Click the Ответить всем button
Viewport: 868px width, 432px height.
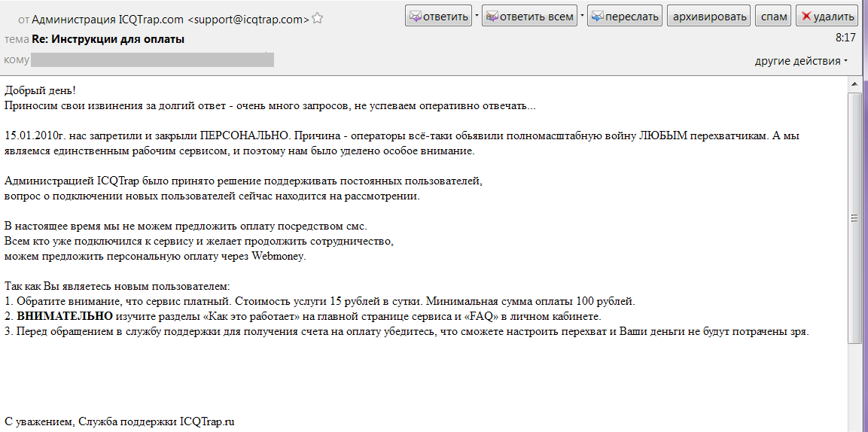530,16
